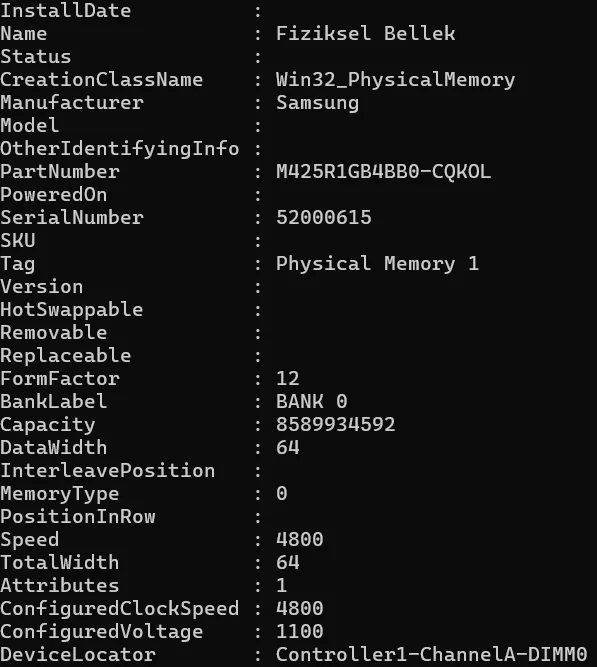Click the Physical Memory 1 tag value
Screen dimensions: 597x667
point(377,264)
